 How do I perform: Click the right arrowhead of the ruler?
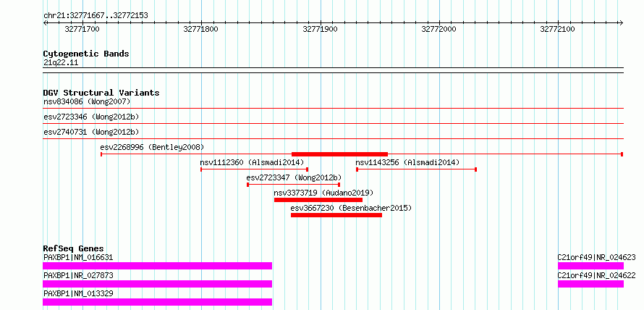(x=621, y=22)
